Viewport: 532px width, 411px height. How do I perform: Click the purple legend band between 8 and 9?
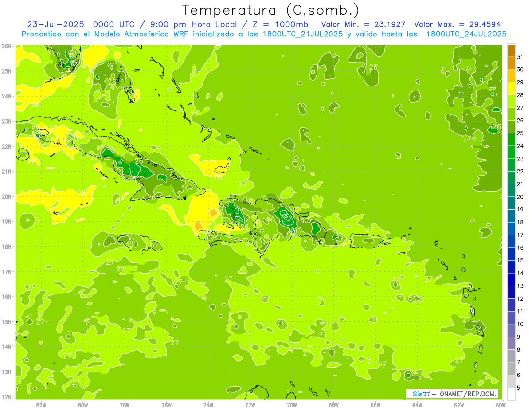point(512,343)
